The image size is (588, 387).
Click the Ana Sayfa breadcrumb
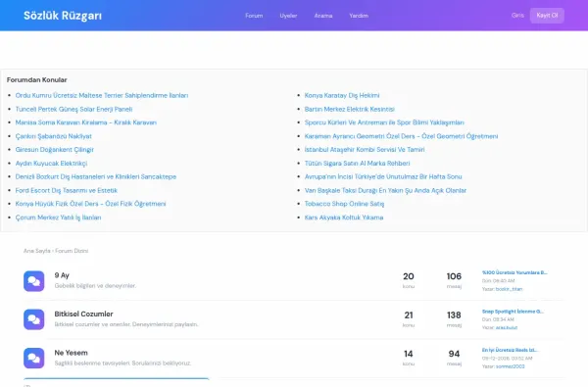[37, 251]
